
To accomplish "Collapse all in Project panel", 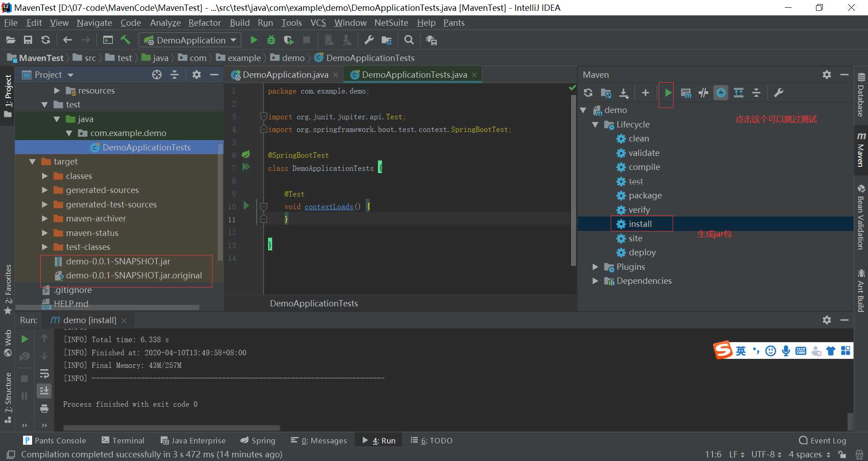I will (x=175, y=75).
